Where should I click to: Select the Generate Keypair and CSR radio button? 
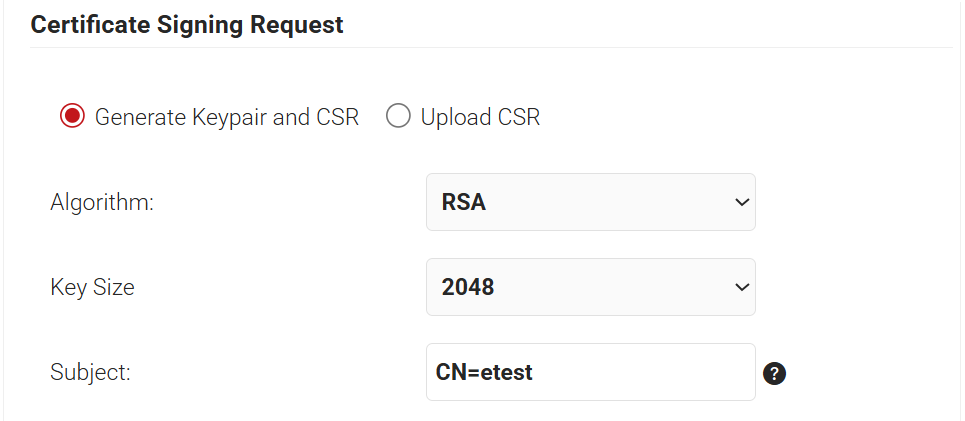point(72,117)
